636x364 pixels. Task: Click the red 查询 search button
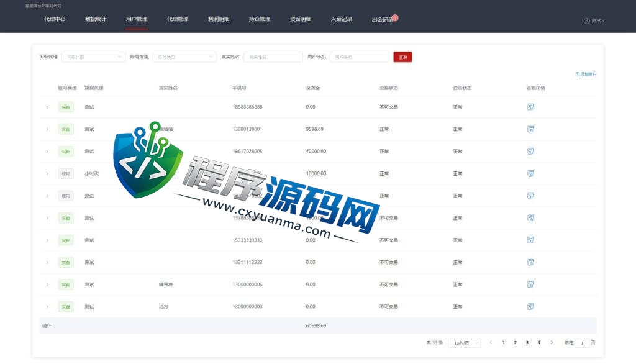[402, 57]
